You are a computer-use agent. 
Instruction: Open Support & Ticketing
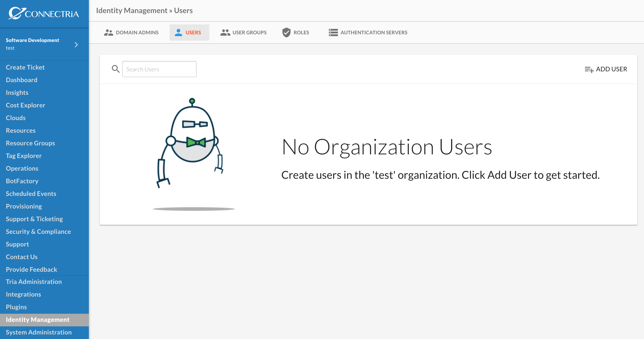tap(34, 219)
